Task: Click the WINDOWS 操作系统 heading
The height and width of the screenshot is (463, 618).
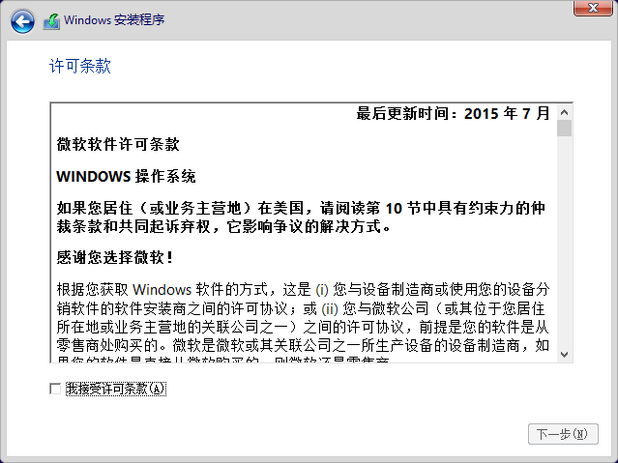Action: (126, 176)
